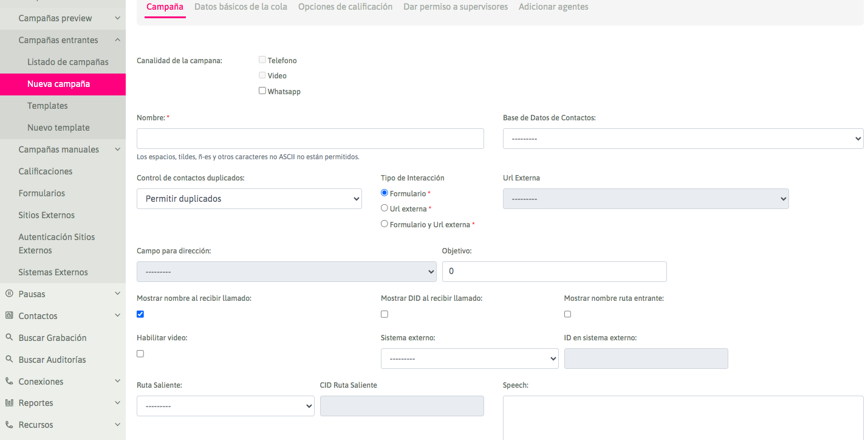Click the Contactos sidebar icon
This screenshot has width=868, height=440.
point(9,315)
